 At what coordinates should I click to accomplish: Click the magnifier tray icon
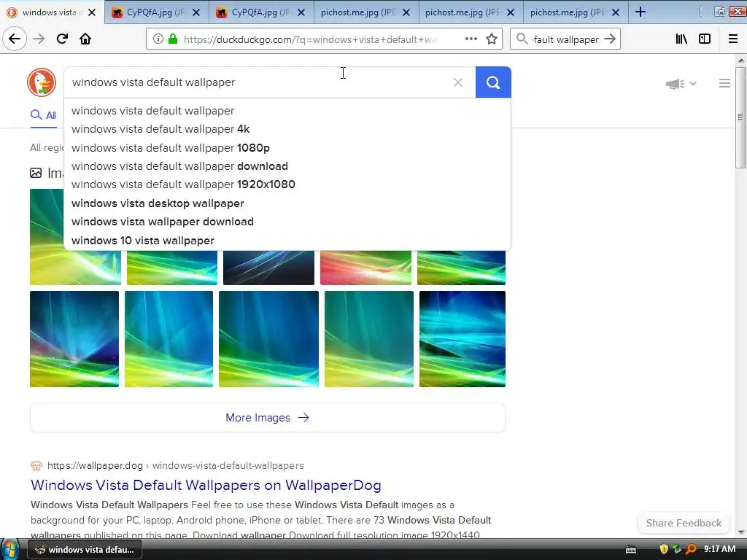(691, 550)
